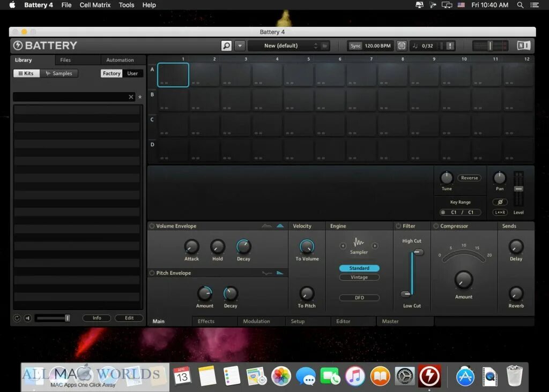549x392 pixels.
Task: Toggle the phase invert button
Action: point(500,202)
